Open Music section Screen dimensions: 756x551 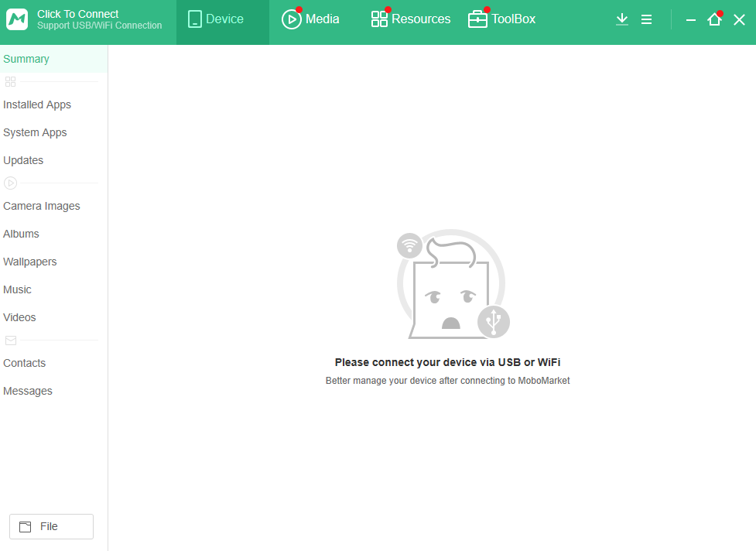[x=17, y=289]
